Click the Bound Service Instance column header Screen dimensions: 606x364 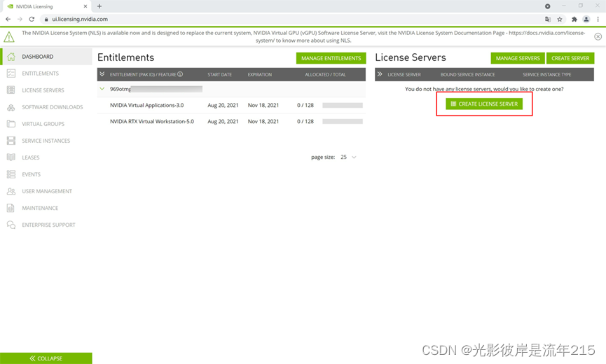tap(468, 74)
